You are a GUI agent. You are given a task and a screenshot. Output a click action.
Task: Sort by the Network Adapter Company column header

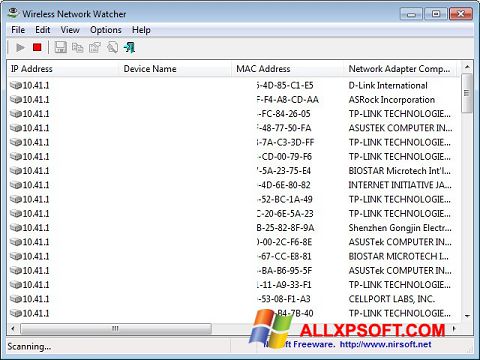coord(401,69)
